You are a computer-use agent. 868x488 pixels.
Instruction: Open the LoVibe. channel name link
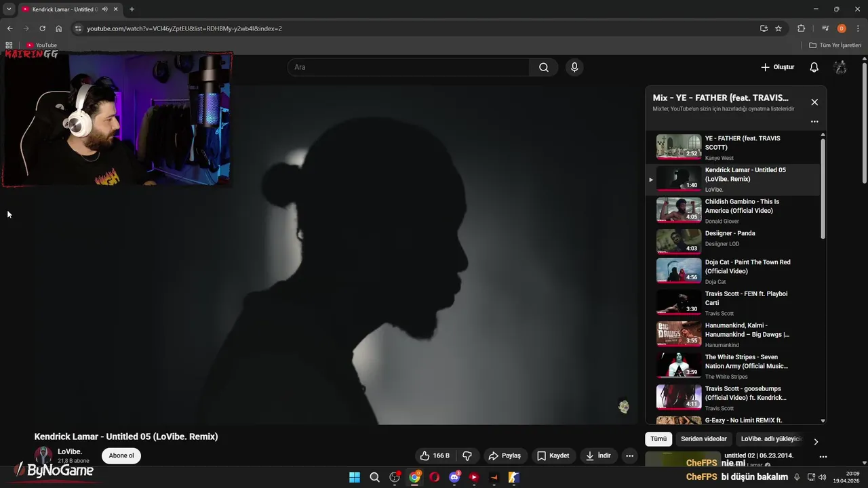[x=70, y=451]
